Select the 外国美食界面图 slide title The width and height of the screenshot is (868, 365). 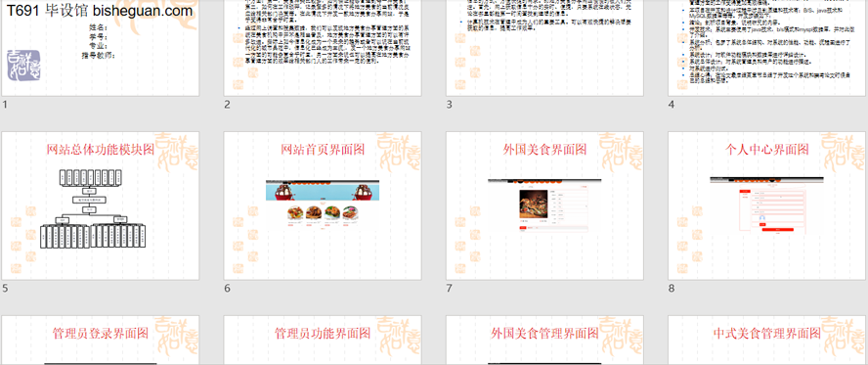point(545,150)
